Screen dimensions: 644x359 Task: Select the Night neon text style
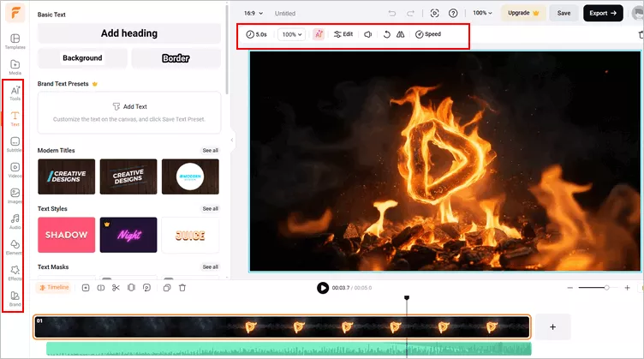pos(128,235)
